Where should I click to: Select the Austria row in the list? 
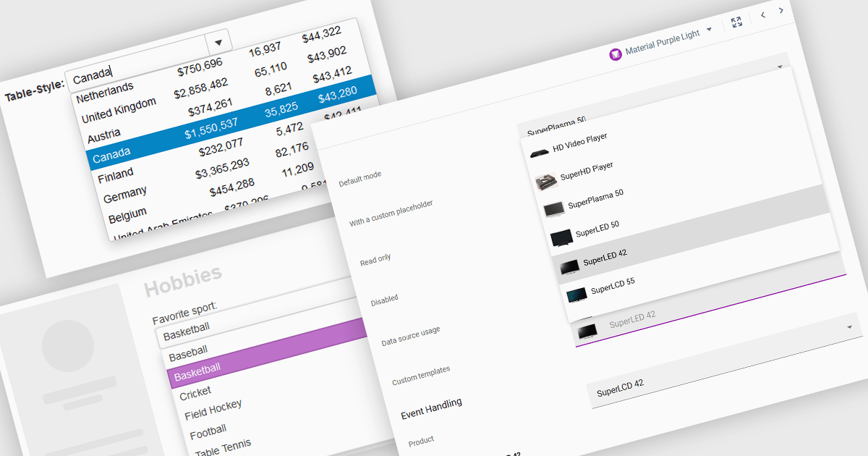pyautogui.click(x=103, y=135)
